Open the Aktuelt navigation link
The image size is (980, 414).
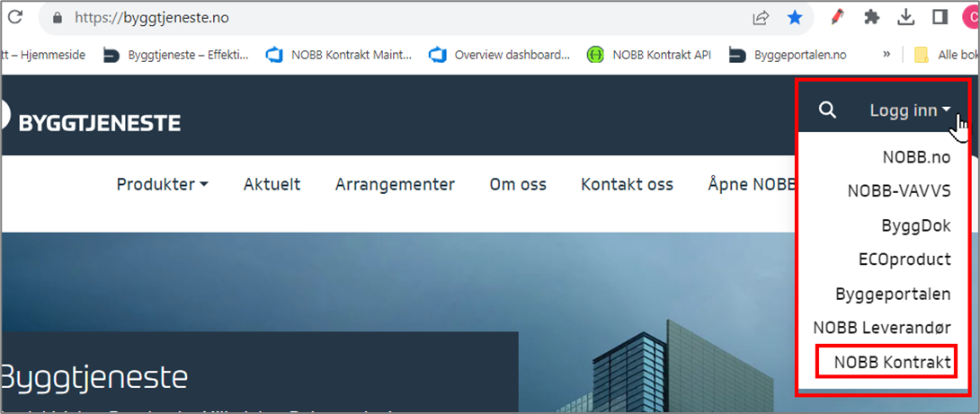pos(272,184)
